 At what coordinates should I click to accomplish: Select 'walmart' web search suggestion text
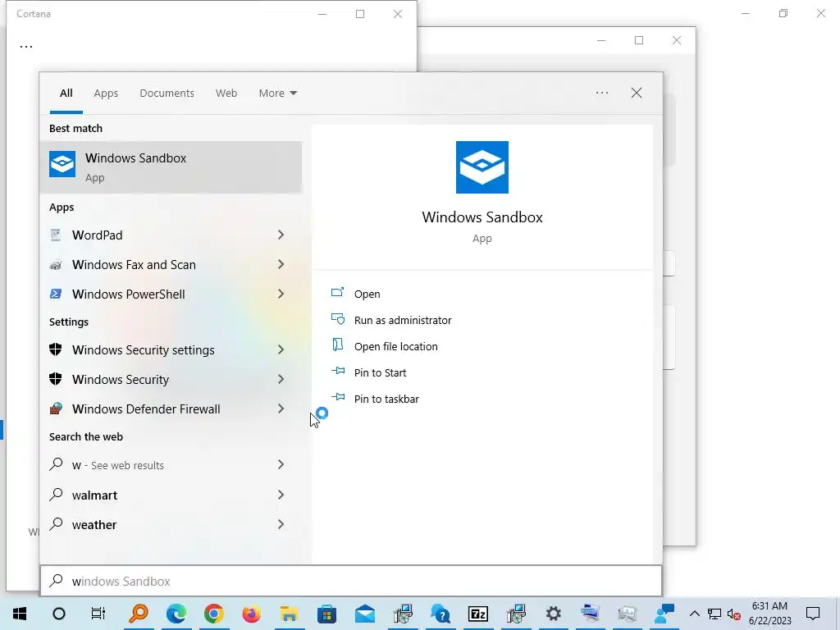95,495
